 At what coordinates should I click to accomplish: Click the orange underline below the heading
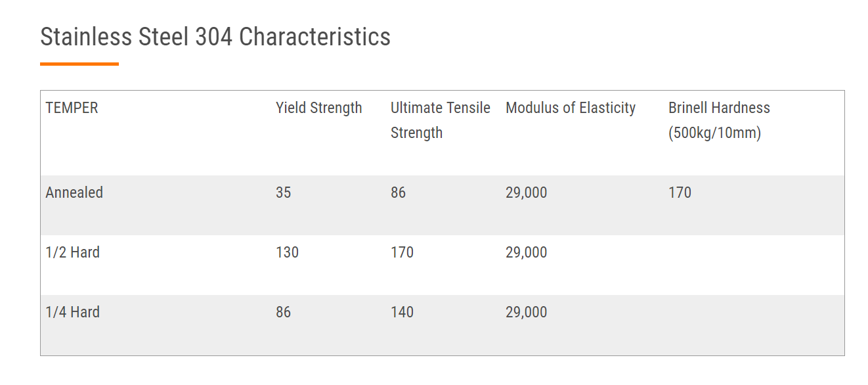79,64
